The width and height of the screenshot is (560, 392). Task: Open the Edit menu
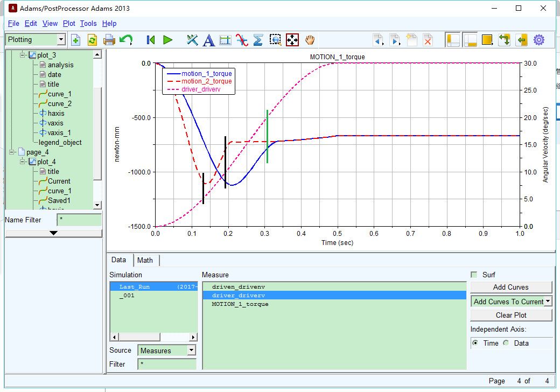(x=31, y=24)
